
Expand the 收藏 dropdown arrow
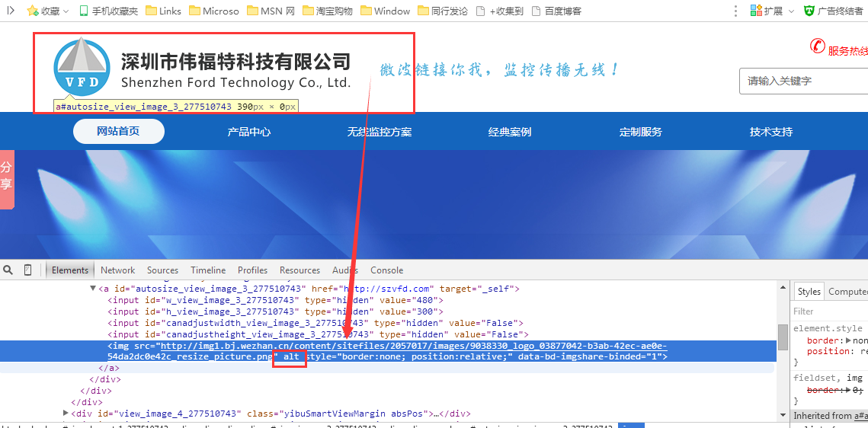[66, 11]
